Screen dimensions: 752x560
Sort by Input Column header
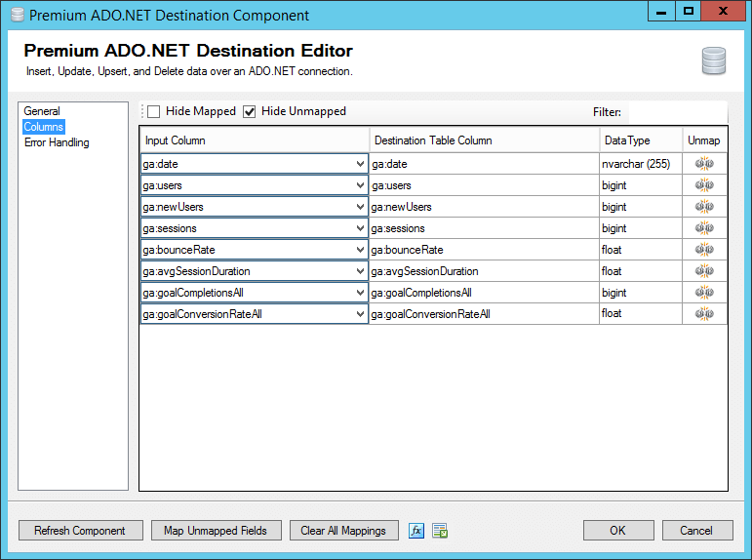point(255,140)
